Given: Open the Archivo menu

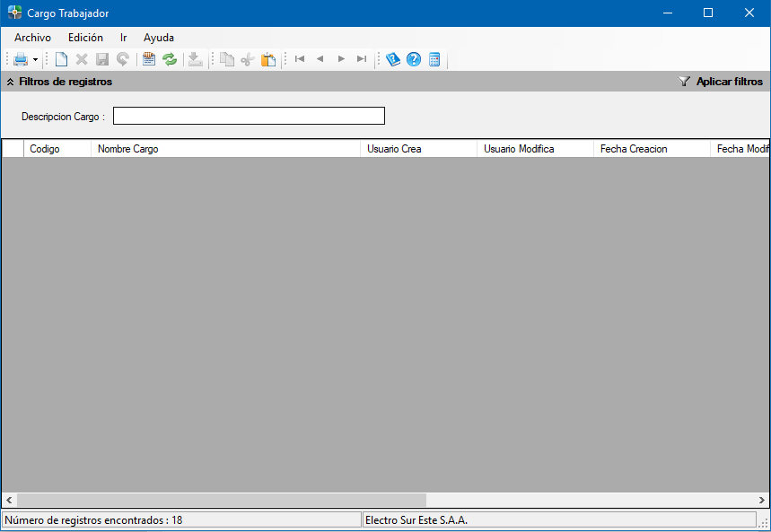Looking at the screenshot, I should (32, 38).
